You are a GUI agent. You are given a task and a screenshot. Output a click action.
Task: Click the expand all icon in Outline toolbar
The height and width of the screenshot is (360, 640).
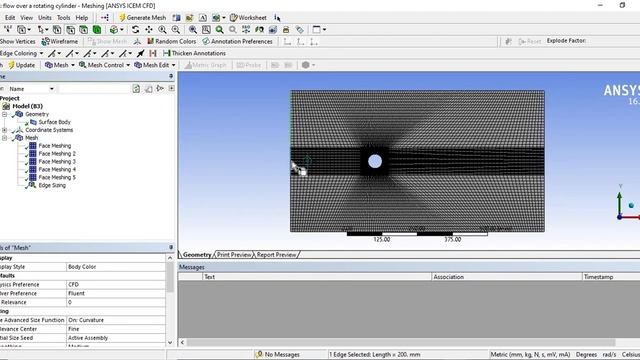pyautogui.click(x=171, y=88)
